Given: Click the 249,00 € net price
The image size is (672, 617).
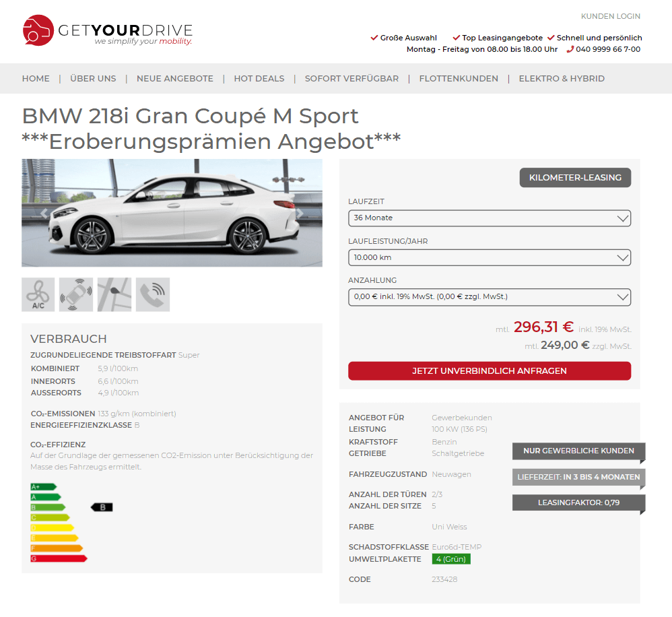Looking at the screenshot, I should pos(565,345).
